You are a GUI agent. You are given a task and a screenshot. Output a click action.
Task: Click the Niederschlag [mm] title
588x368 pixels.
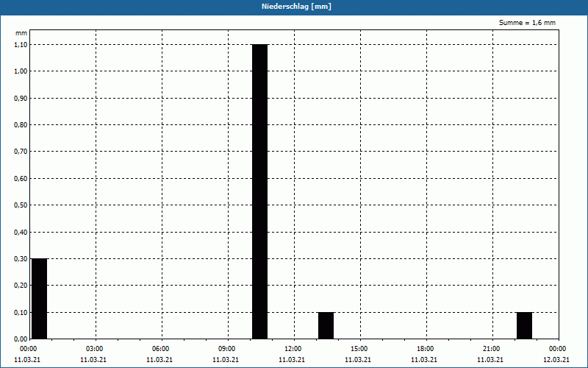(296, 7)
